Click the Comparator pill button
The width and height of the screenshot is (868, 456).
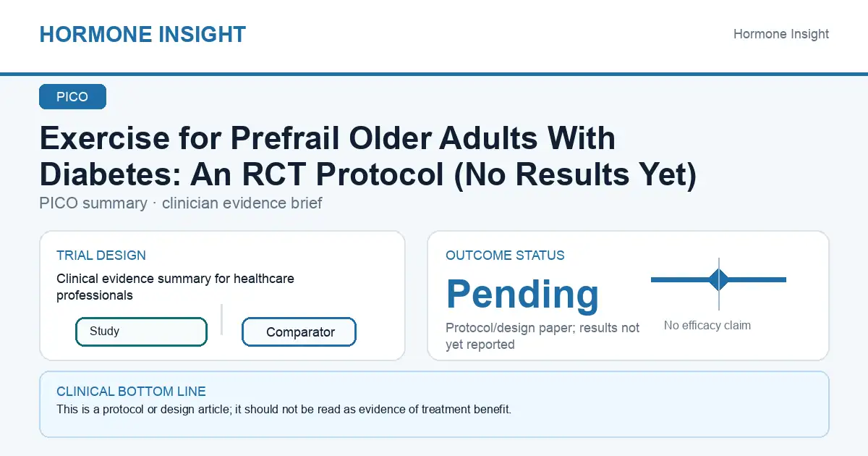pos(299,332)
